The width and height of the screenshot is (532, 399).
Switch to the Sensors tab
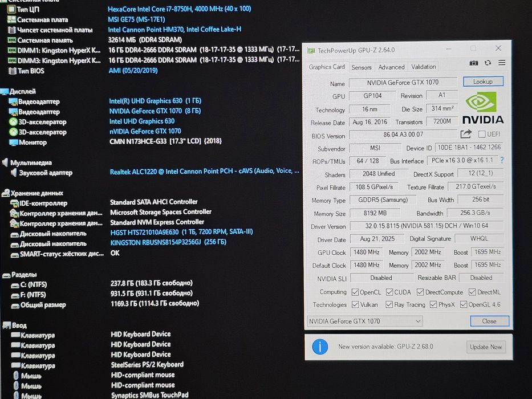point(362,67)
